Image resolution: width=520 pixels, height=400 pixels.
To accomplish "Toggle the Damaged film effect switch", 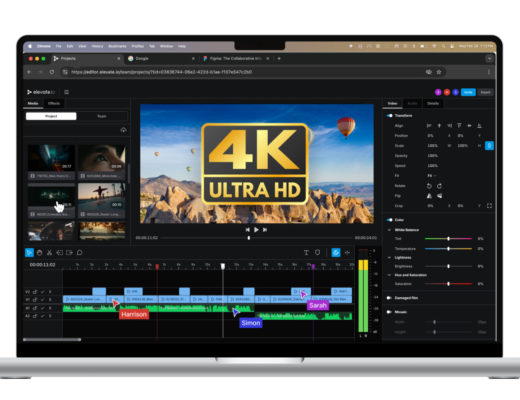I will (x=389, y=298).
